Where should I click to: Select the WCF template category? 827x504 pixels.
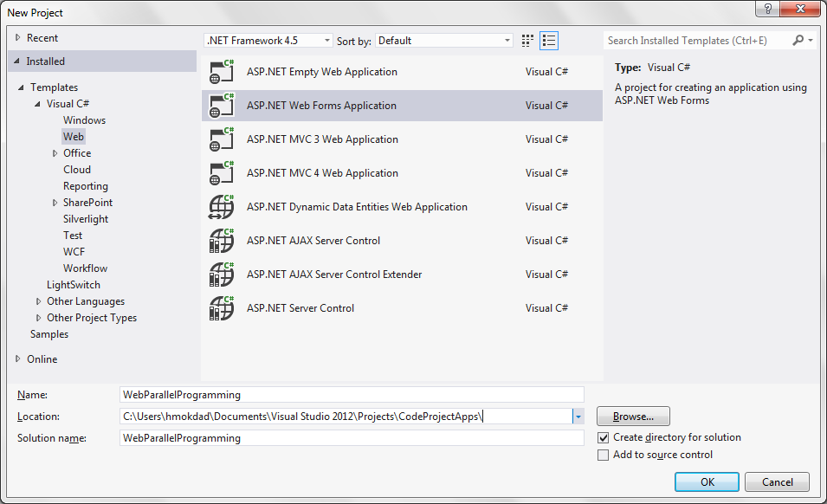tap(74, 252)
